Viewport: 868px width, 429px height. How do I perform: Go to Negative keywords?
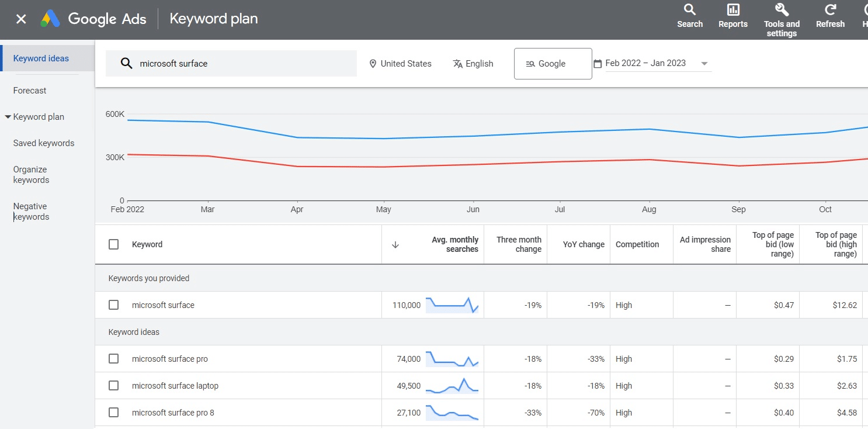click(x=31, y=211)
